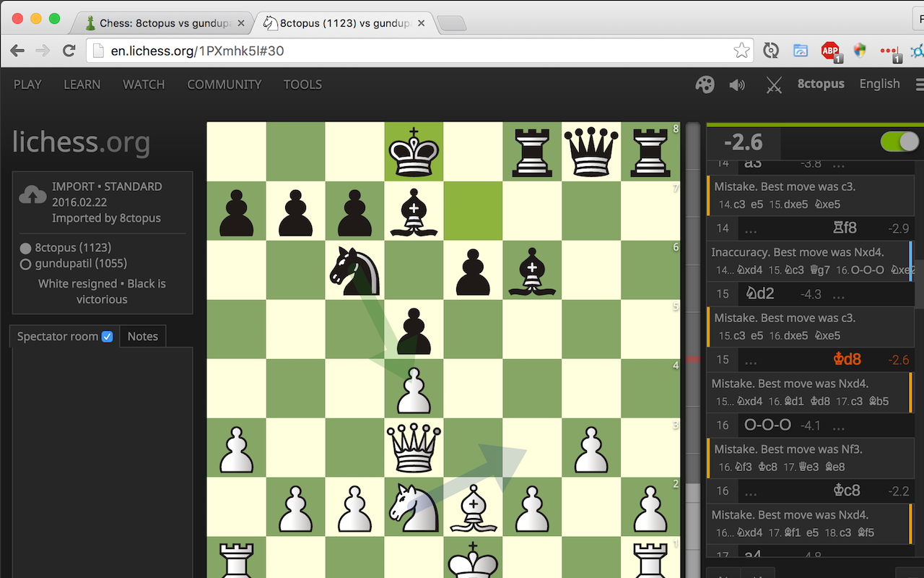Viewport: 924px width, 578px height.
Task: Open the Adblock Plus extension icon
Action: coord(830,51)
